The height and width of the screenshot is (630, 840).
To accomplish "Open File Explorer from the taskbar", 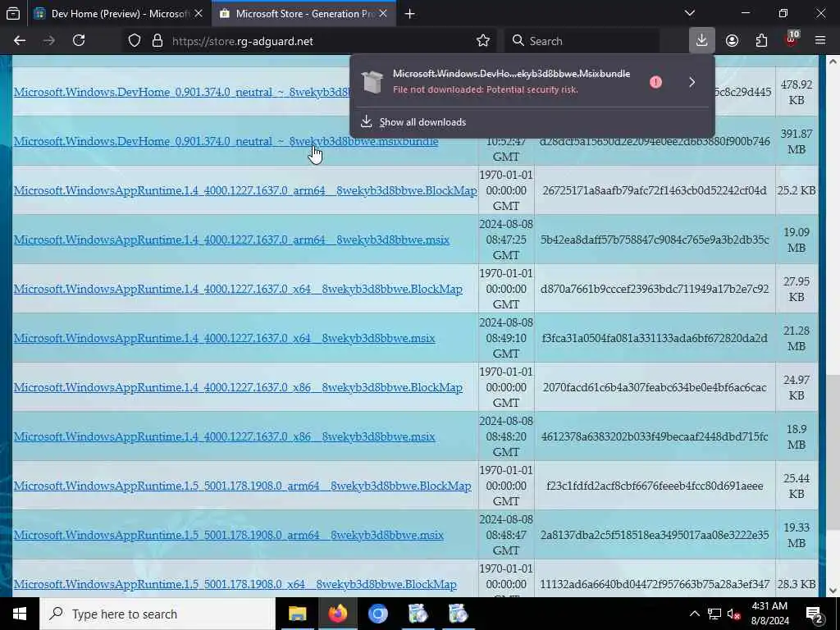I will (297, 614).
